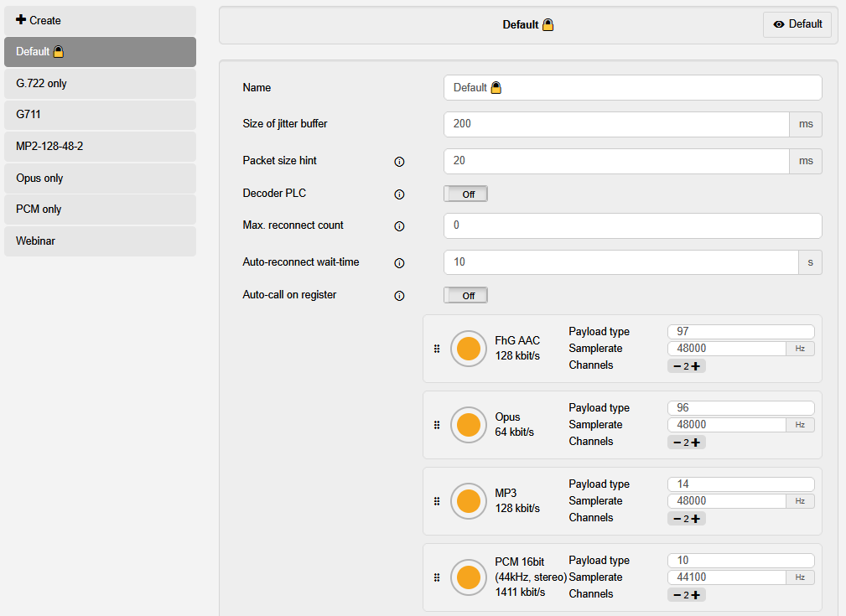This screenshot has width=846, height=616.
Task: Select the G.722 only profile
Action: tap(100, 84)
